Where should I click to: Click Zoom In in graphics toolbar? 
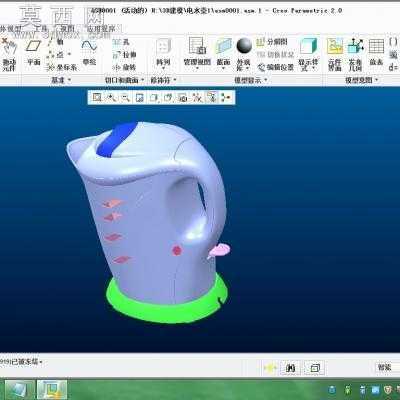click(x=111, y=97)
